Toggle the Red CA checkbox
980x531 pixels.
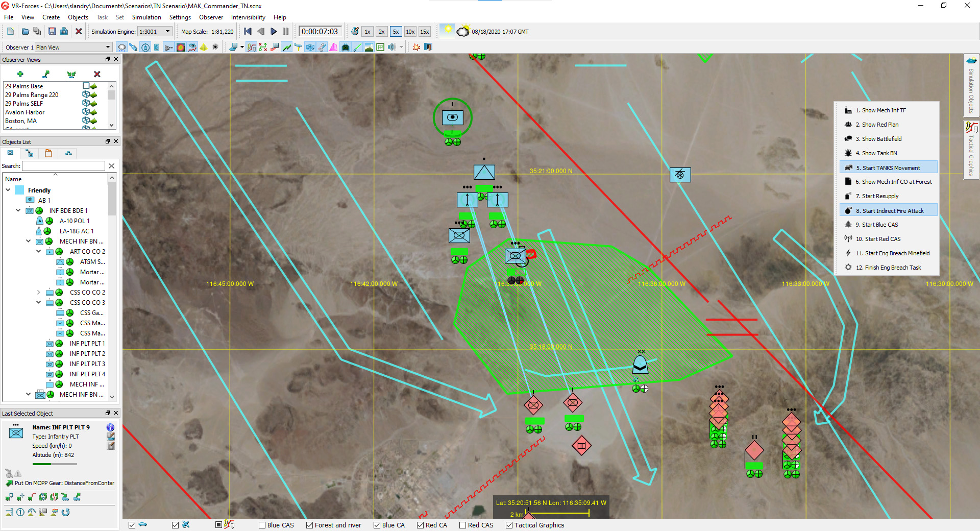pyautogui.click(x=420, y=525)
